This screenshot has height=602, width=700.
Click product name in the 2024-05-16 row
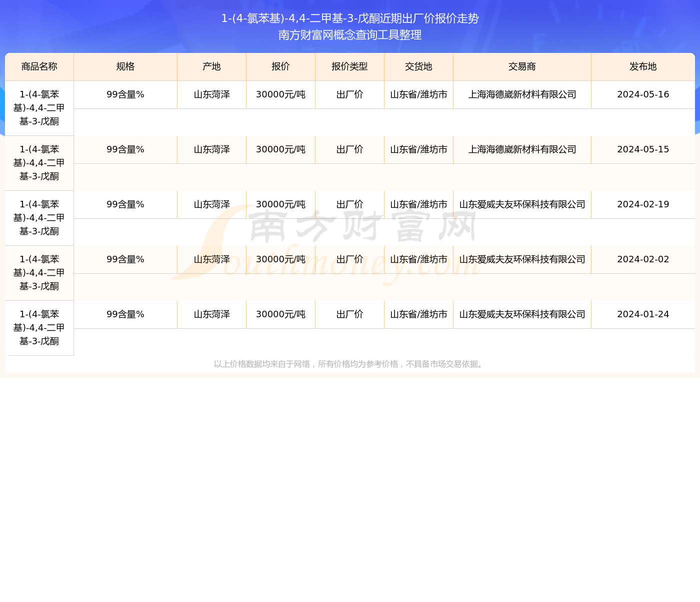(x=39, y=108)
